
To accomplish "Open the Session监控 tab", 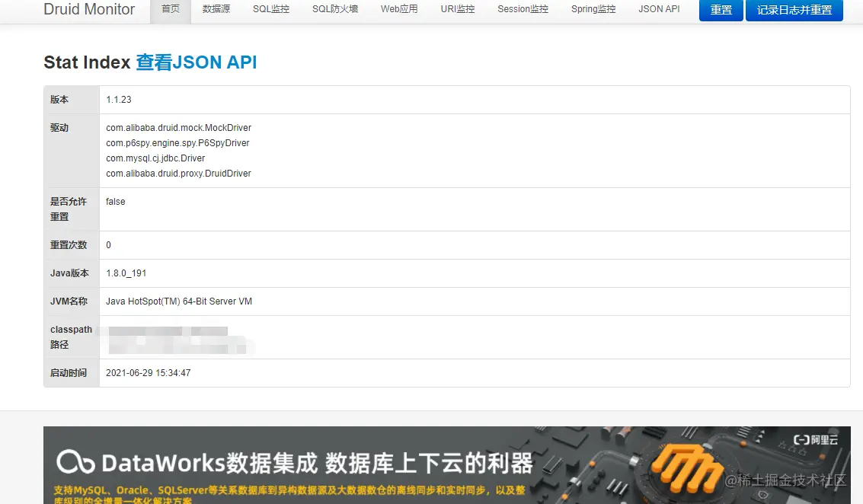I will coord(523,9).
